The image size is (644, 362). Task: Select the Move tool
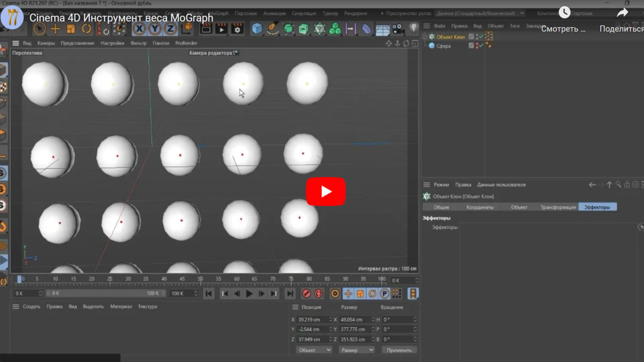pyautogui.click(x=56, y=29)
